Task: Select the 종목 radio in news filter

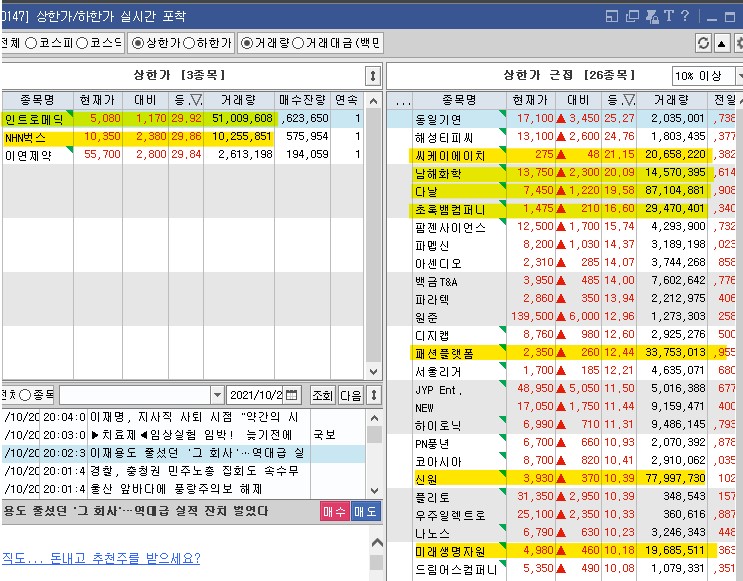Action: [x=25, y=395]
